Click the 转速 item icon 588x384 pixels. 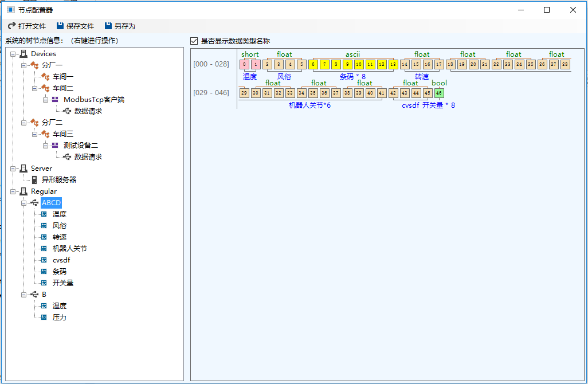click(x=44, y=237)
